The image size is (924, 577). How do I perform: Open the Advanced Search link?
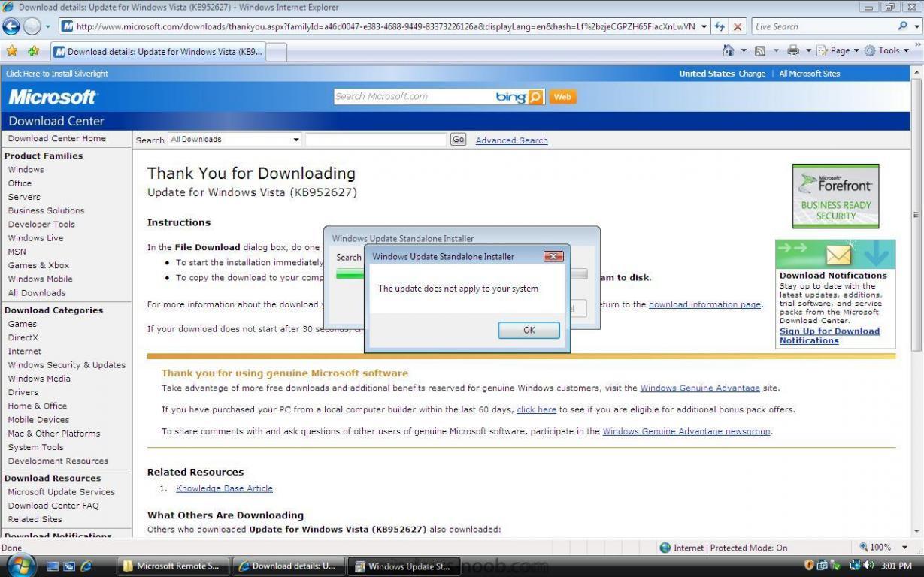coord(511,140)
